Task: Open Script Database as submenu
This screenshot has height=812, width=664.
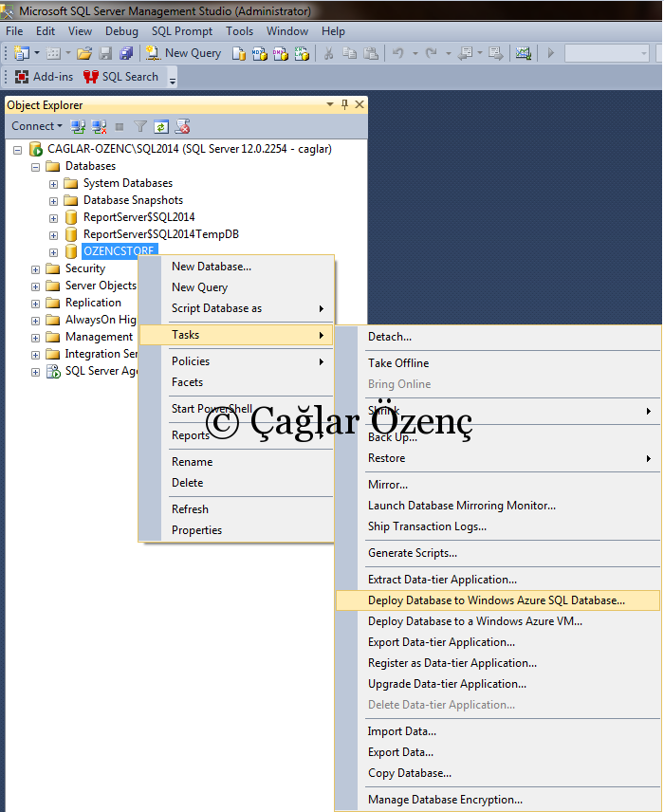Action: point(237,308)
